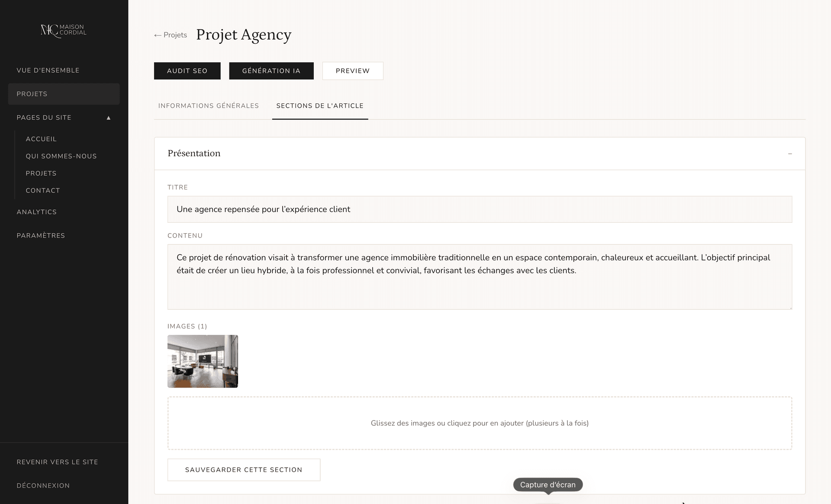Open Paramètres in the sidebar
Screen dimensions: 831x504
[x=41, y=236]
